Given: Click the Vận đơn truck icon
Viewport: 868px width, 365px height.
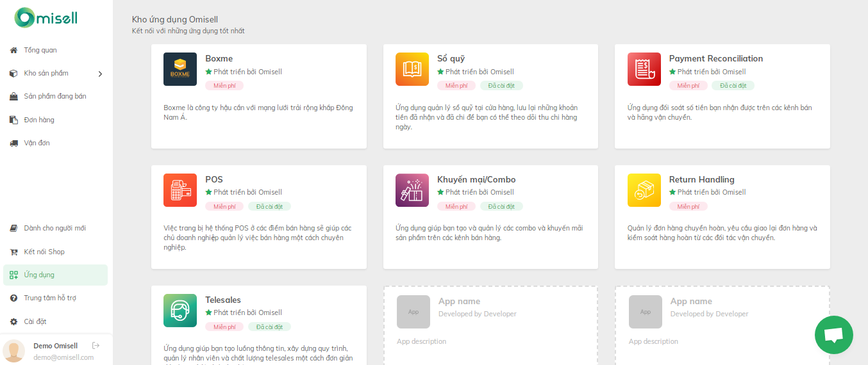Looking at the screenshot, I should 13,143.
